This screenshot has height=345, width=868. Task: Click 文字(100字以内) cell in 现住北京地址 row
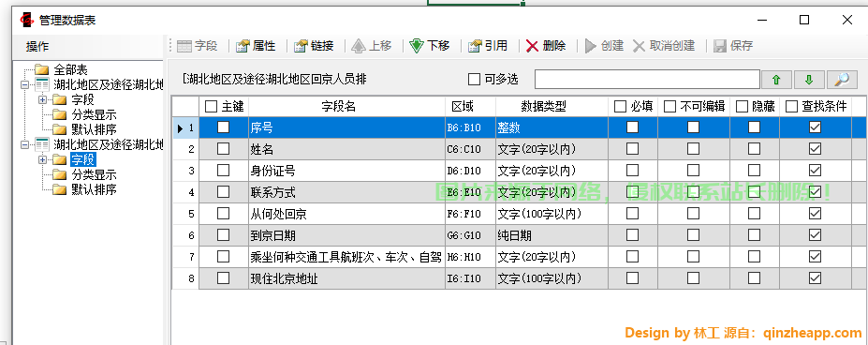click(552, 278)
